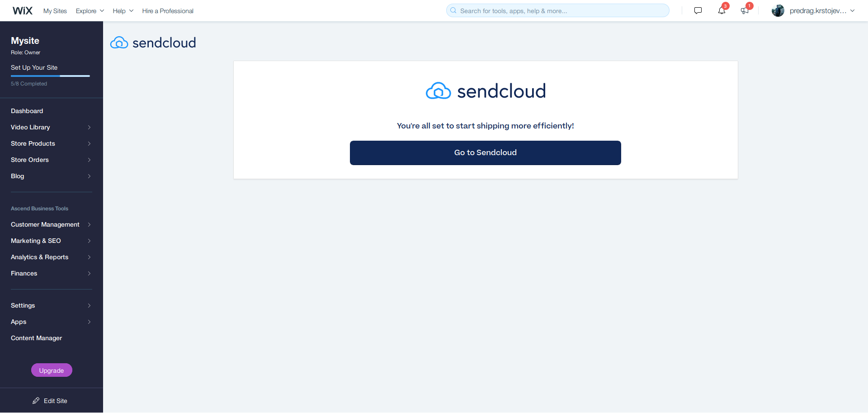Open Set Up Your Site link
This screenshot has height=413, width=868.
(x=34, y=67)
